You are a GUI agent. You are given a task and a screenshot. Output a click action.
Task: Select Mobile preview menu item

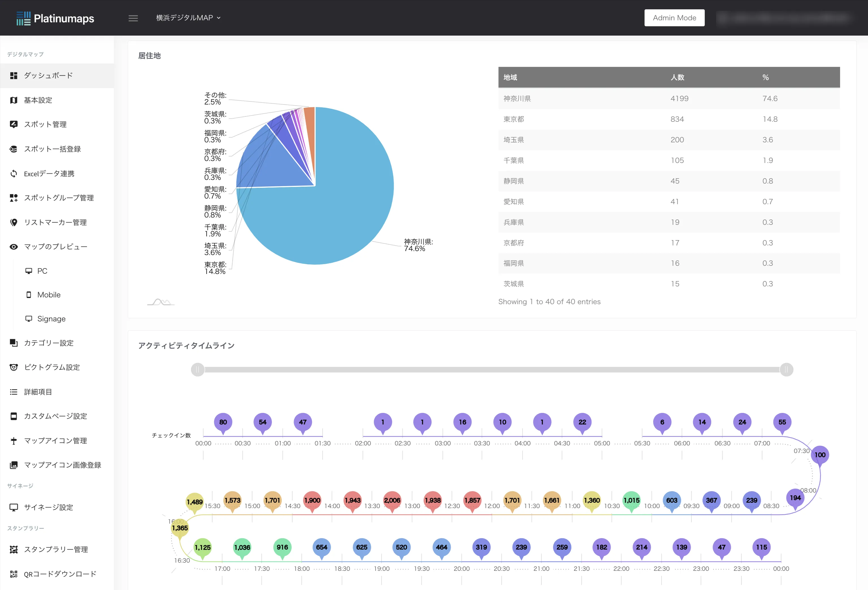[x=49, y=295]
